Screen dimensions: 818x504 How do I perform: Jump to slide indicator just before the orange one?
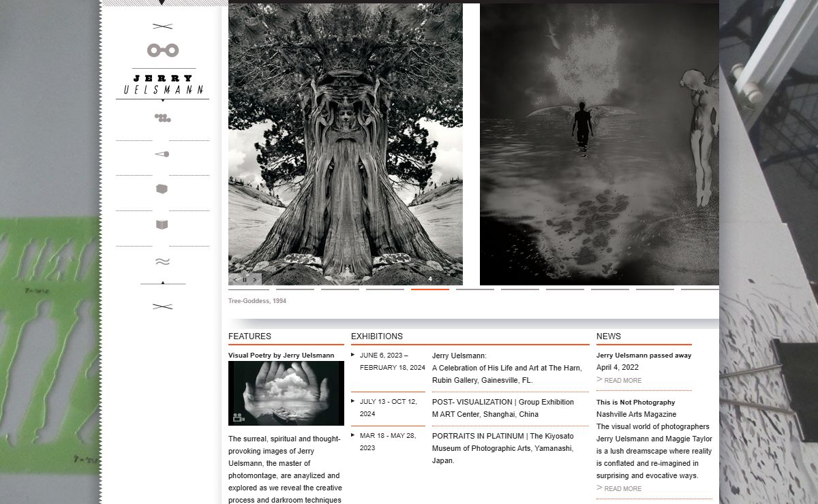pos(384,289)
